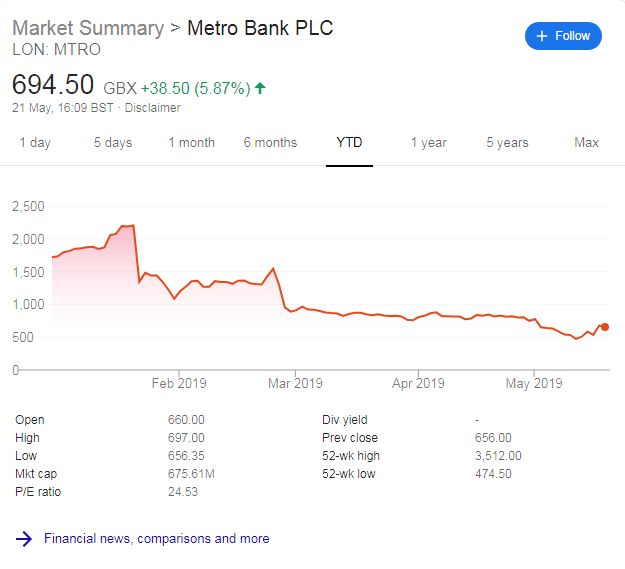The image size is (625, 569).
Task: Select the 6 months tab
Action: tap(270, 143)
